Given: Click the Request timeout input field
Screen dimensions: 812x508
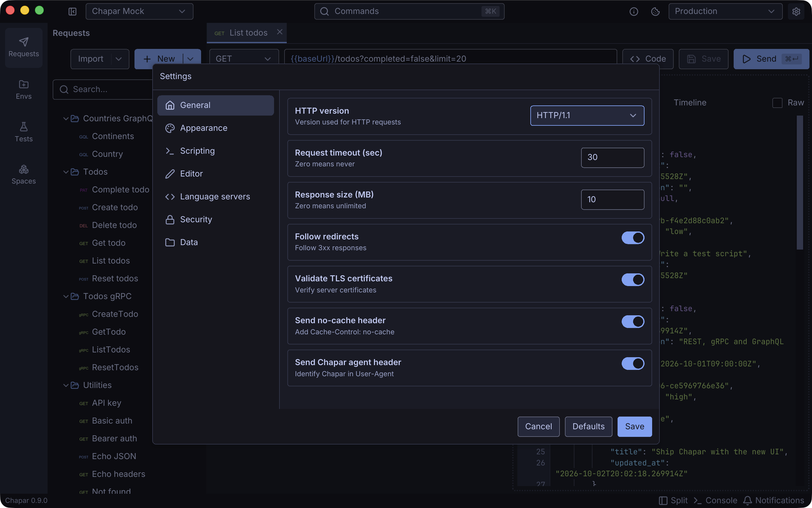Looking at the screenshot, I should [612, 157].
